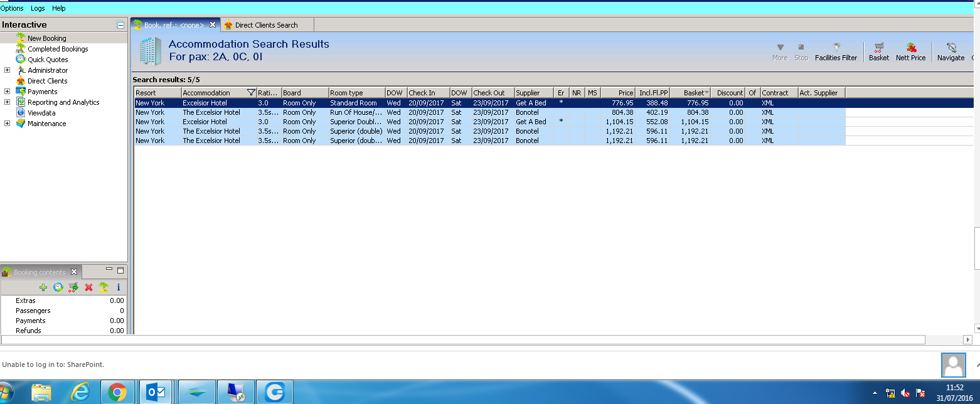
Task: Expand the Maintenance tree node
Action: point(7,124)
